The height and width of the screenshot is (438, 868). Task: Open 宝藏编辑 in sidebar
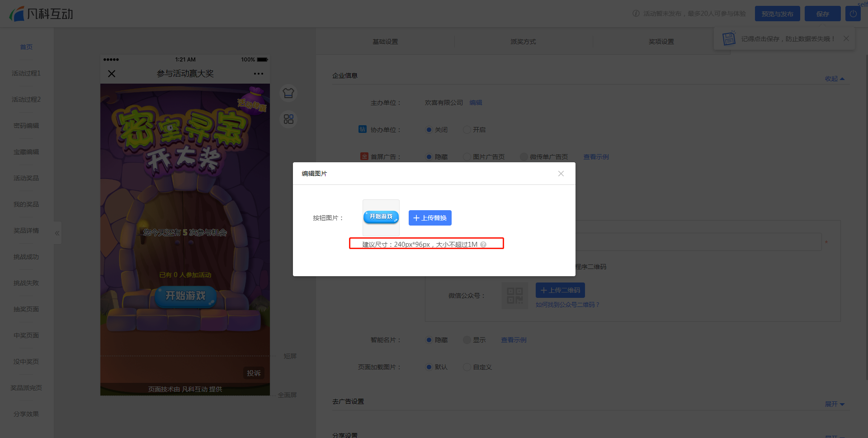click(x=26, y=152)
